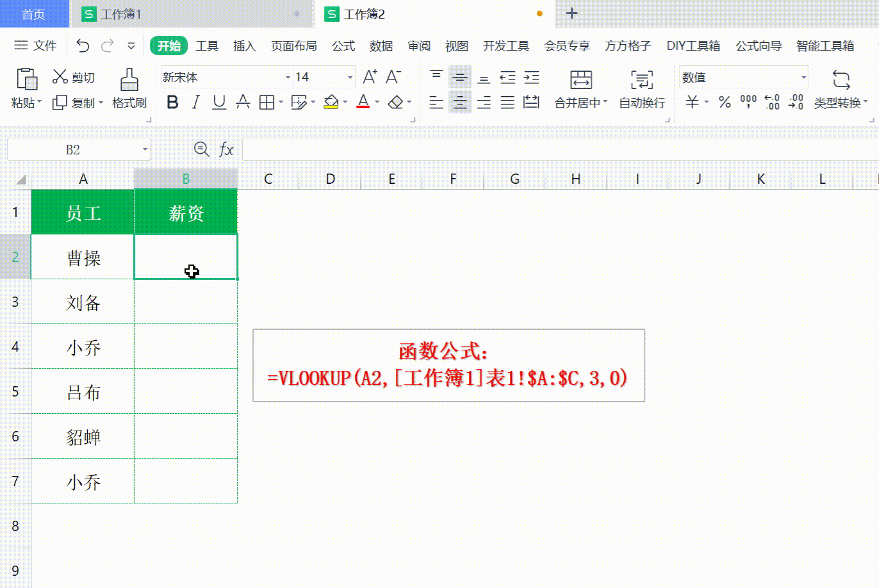Image resolution: width=879 pixels, height=588 pixels.
Task: Click the Redo arrow
Action: tap(107, 45)
